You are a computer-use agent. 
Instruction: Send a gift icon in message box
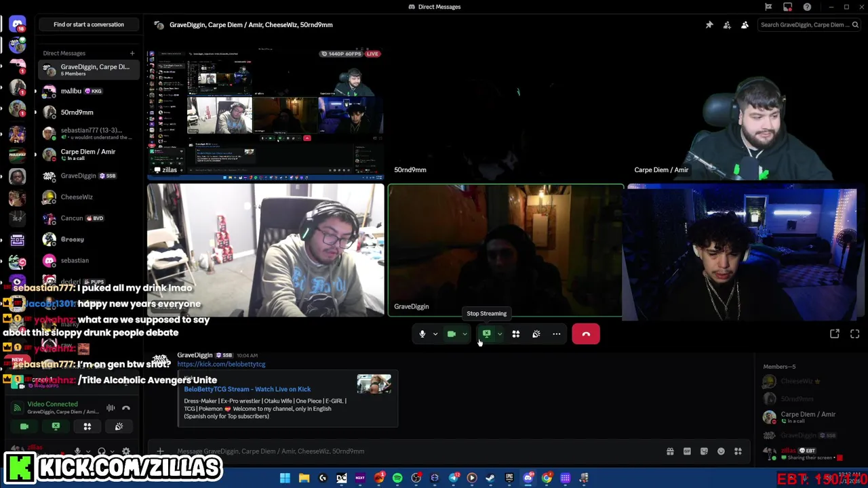tap(670, 451)
